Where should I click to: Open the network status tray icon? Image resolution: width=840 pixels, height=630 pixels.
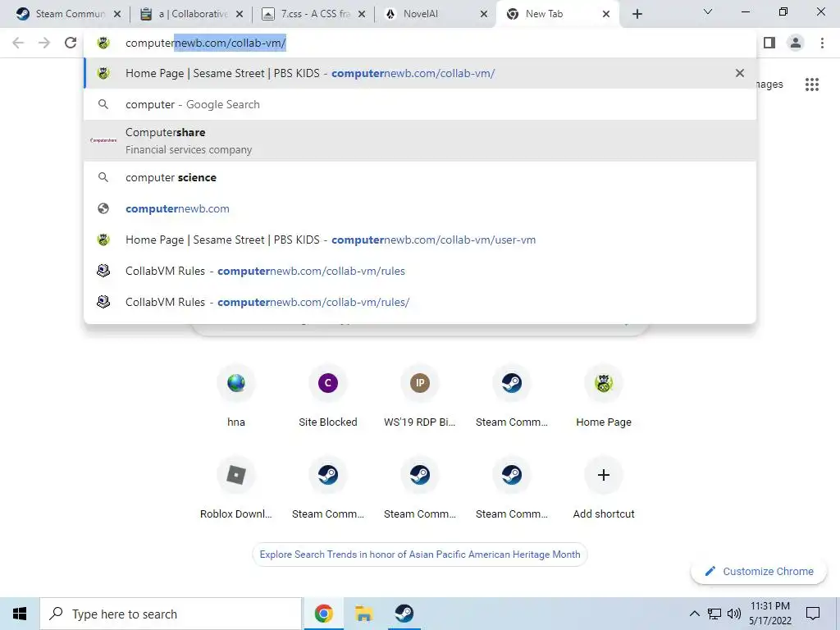coord(714,614)
